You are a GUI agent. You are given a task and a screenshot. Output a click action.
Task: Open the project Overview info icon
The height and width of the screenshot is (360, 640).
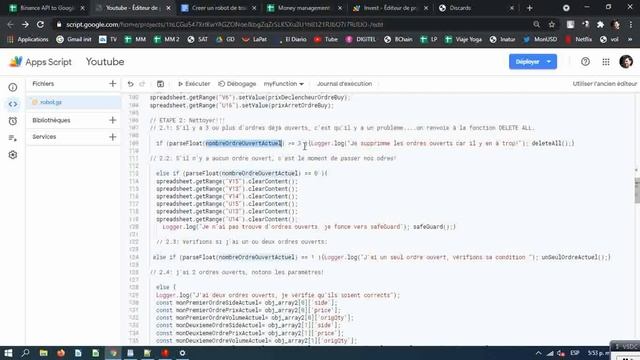click(x=13, y=87)
